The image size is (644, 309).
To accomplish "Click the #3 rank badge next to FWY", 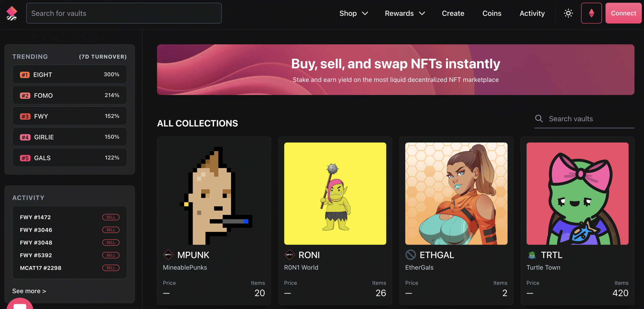I will point(25,116).
